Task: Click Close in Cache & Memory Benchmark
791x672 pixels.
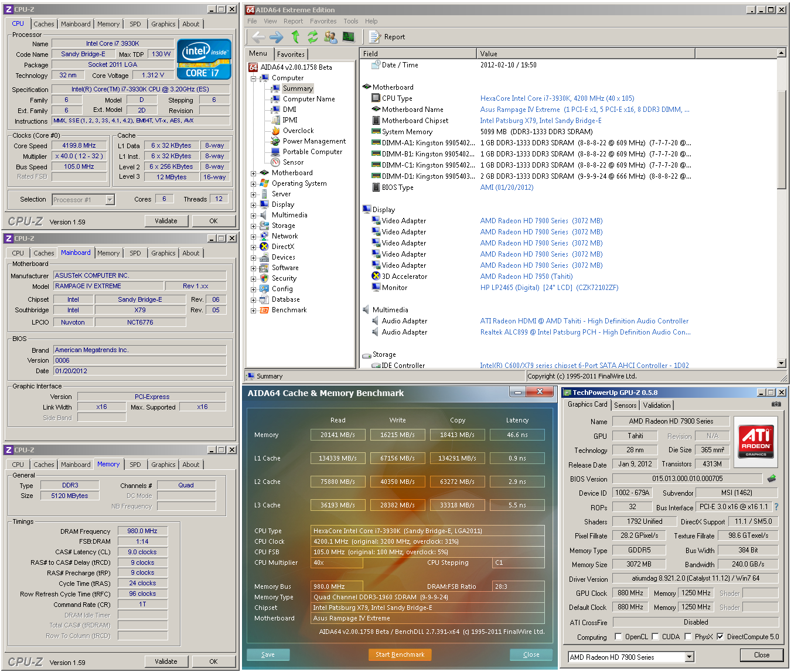Action: 531,654
